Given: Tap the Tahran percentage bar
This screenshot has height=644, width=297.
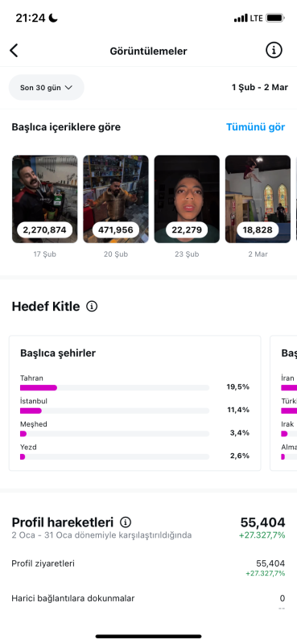Looking at the screenshot, I should pyautogui.click(x=114, y=387).
